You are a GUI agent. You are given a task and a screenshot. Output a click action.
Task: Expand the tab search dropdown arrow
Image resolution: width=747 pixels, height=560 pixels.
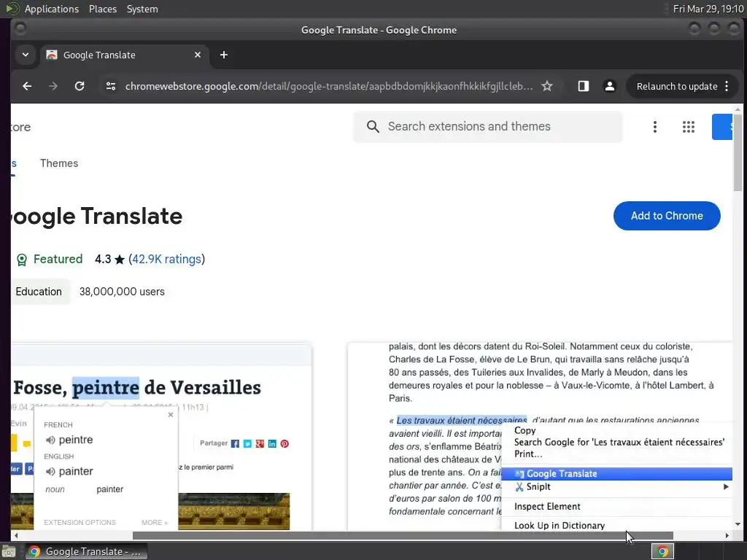tap(26, 55)
